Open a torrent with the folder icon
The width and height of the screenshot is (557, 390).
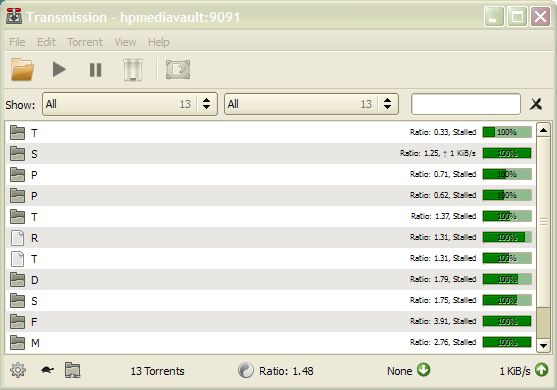click(22, 69)
